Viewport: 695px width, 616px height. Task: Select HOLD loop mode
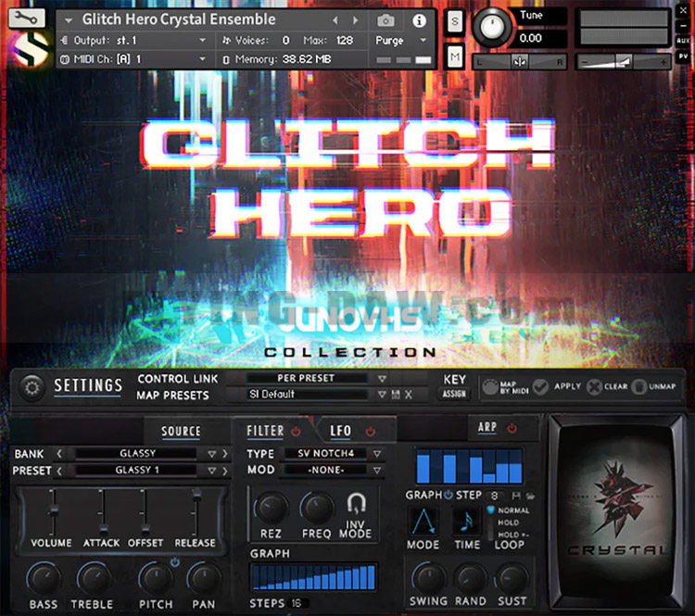[509, 522]
